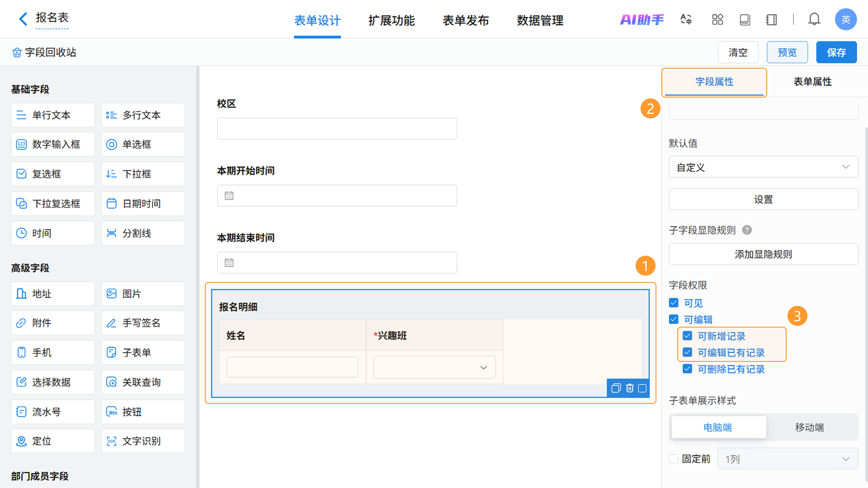Click the 本期开始时间 date input
Viewport: 868px width, 488px height.
(337, 196)
